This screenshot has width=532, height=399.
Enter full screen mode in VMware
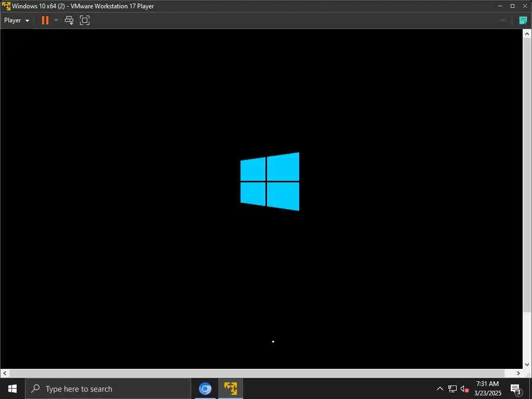pos(85,20)
